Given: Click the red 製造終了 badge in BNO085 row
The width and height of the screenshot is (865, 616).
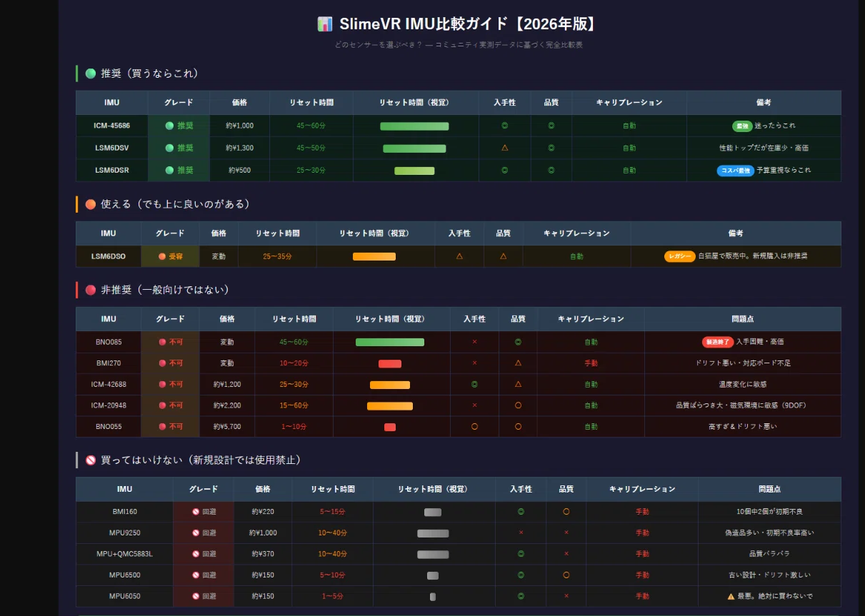Looking at the screenshot, I should pos(718,342).
